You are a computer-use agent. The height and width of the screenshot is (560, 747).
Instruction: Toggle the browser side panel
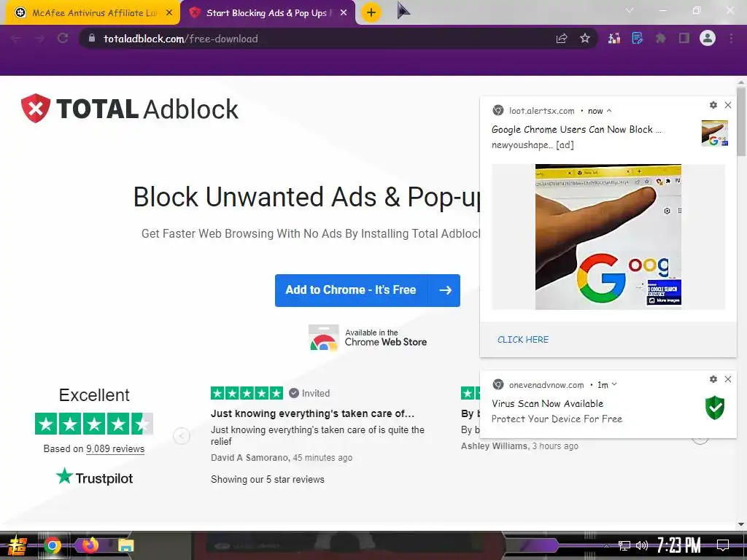coord(684,39)
